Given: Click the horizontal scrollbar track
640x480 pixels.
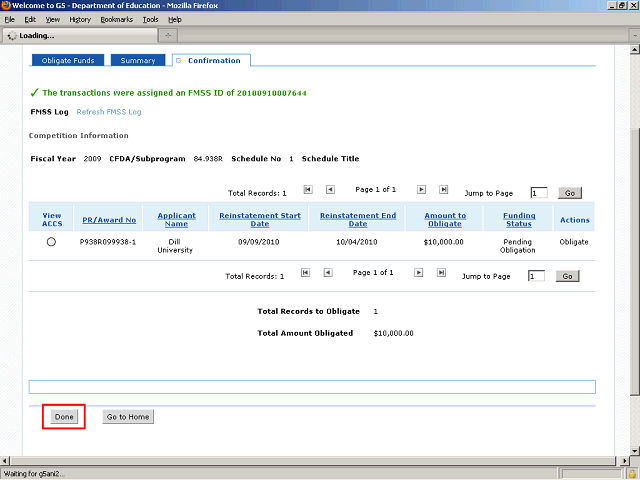Looking at the screenshot, I should tap(313, 461).
